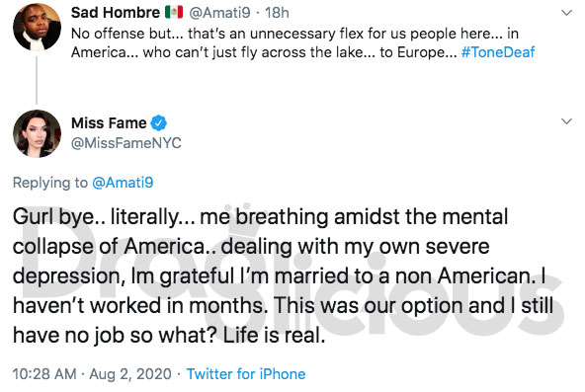
Task: Click the Twitter for iPhone source link
Action: click(246, 374)
